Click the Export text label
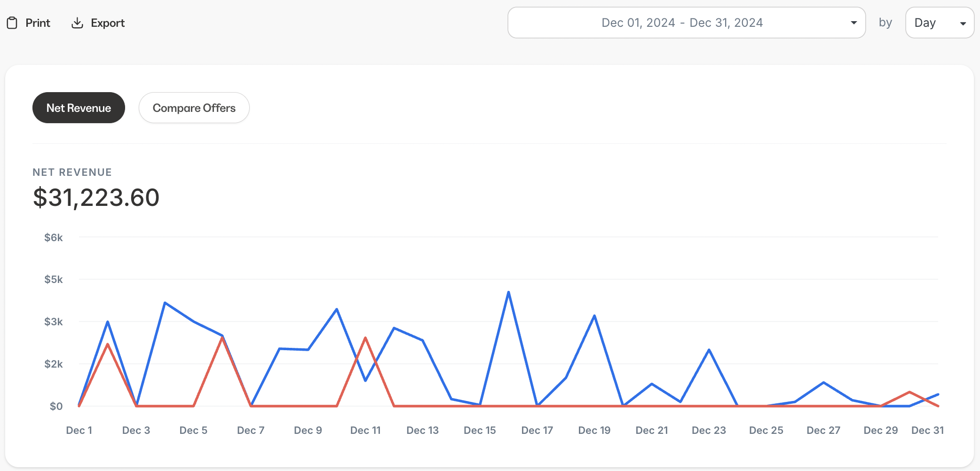This screenshot has width=980, height=471. pyautogui.click(x=108, y=23)
